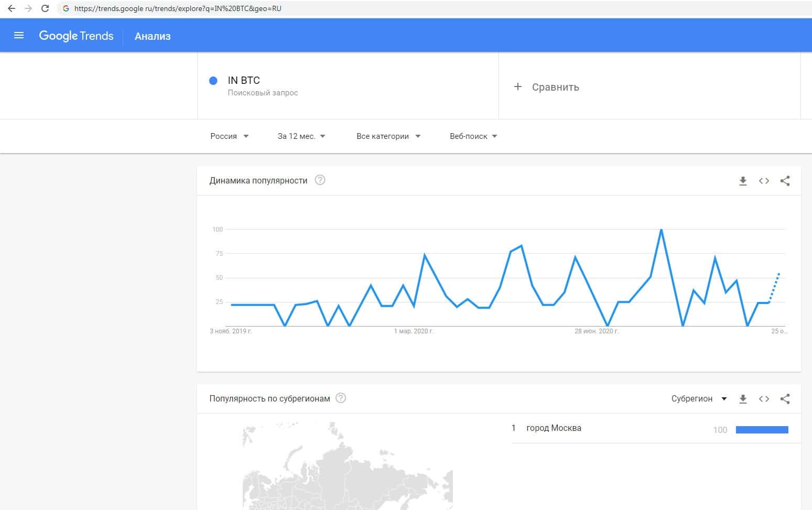
Task: Expand the Субрегион selector dropdown
Action: coord(699,399)
